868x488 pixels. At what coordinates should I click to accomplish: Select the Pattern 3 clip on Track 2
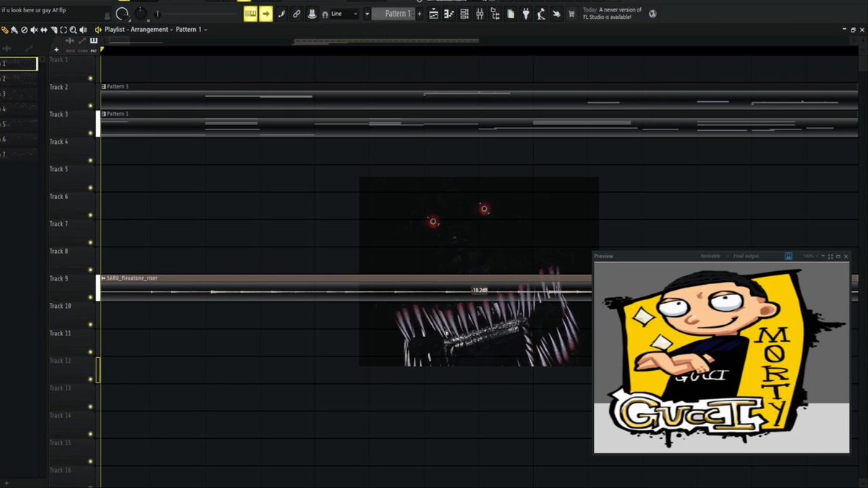pyautogui.click(x=480, y=96)
